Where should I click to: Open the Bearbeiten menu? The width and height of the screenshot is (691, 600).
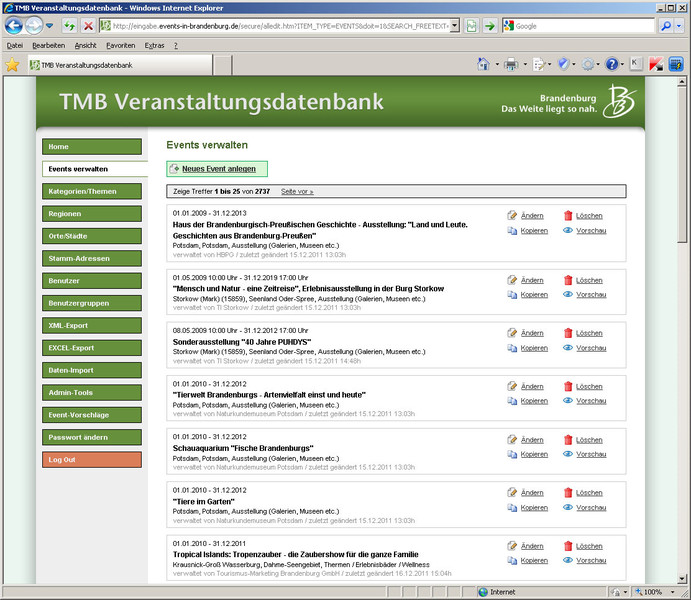[x=48, y=45]
